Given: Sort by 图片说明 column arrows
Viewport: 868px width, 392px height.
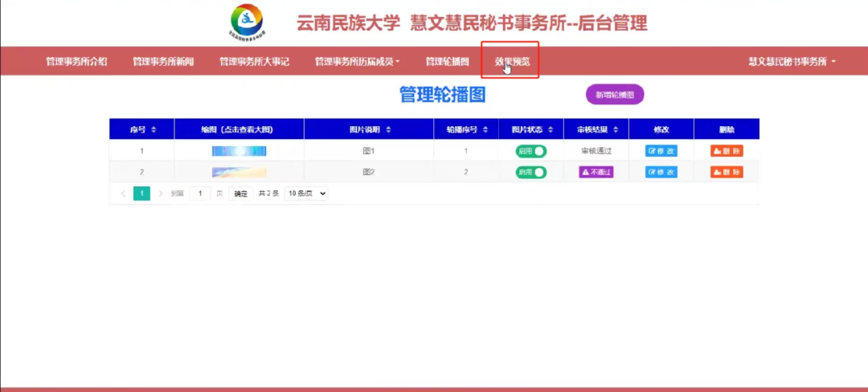Looking at the screenshot, I should [389, 129].
